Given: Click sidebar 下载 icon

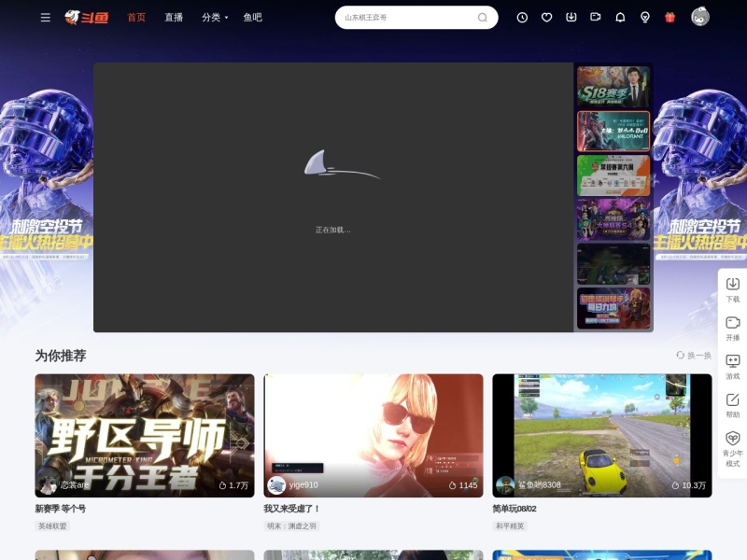Looking at the screenshot, I should 733,290.
